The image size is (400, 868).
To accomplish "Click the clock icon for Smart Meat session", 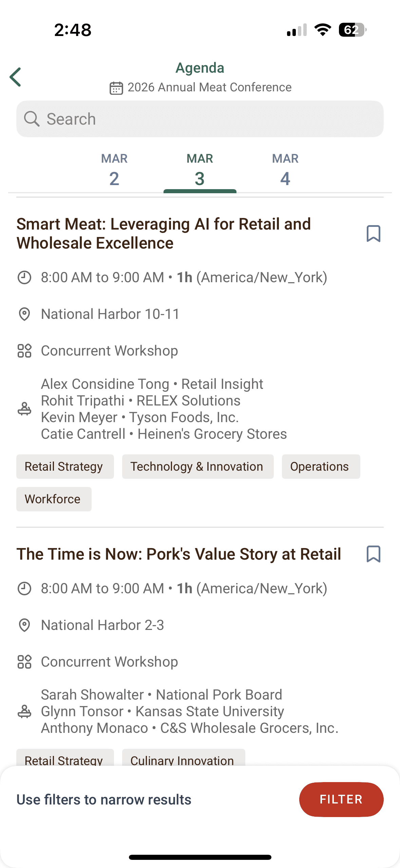I will 24,277.
